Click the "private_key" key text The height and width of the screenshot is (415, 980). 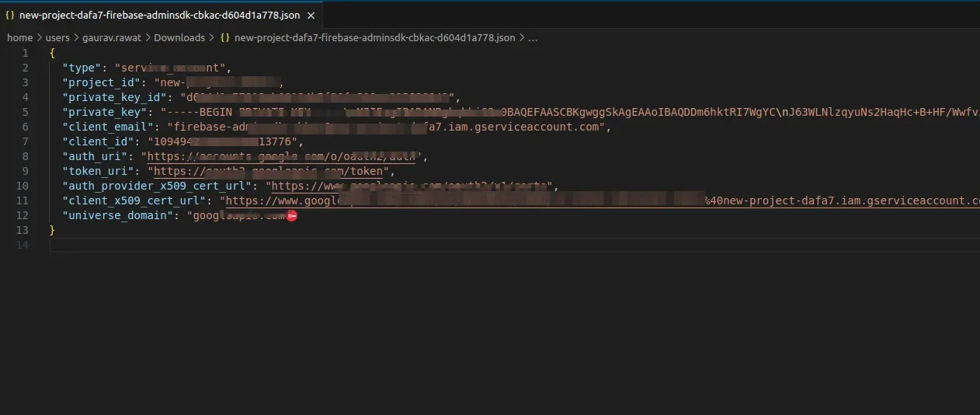click(x=105, y=112)
